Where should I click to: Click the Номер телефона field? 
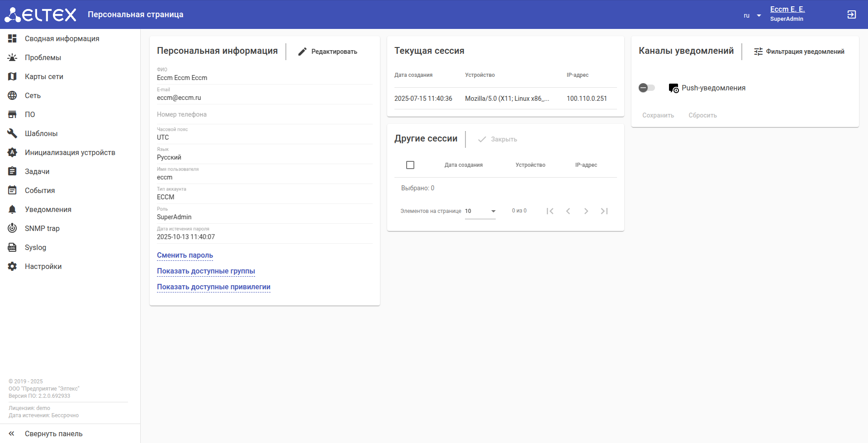click(264, 114)
